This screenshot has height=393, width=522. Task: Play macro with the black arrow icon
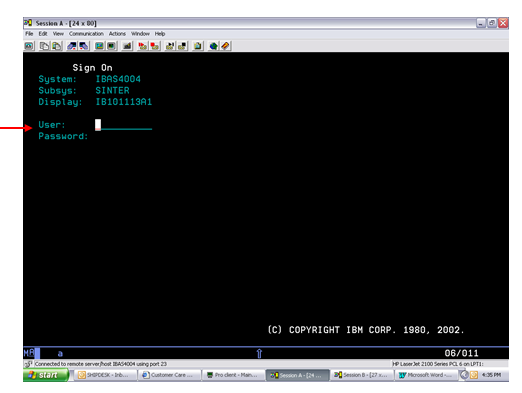click(170, 46)
